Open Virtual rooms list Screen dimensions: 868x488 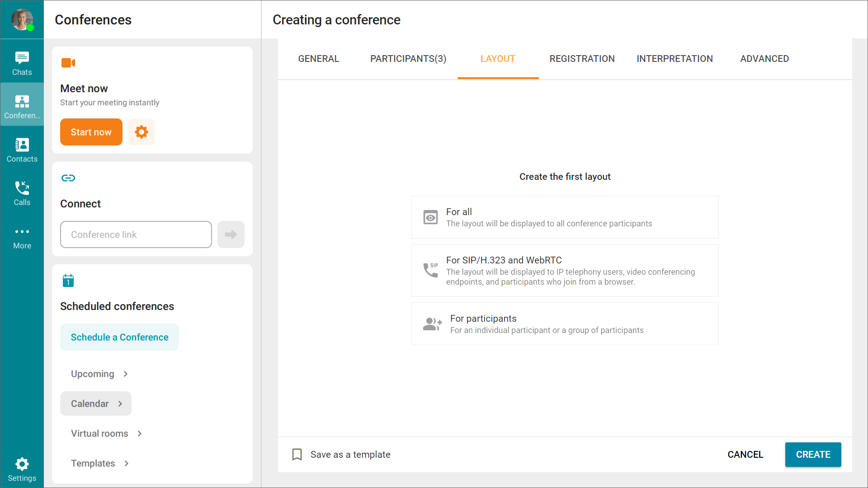tap(107, 433)
